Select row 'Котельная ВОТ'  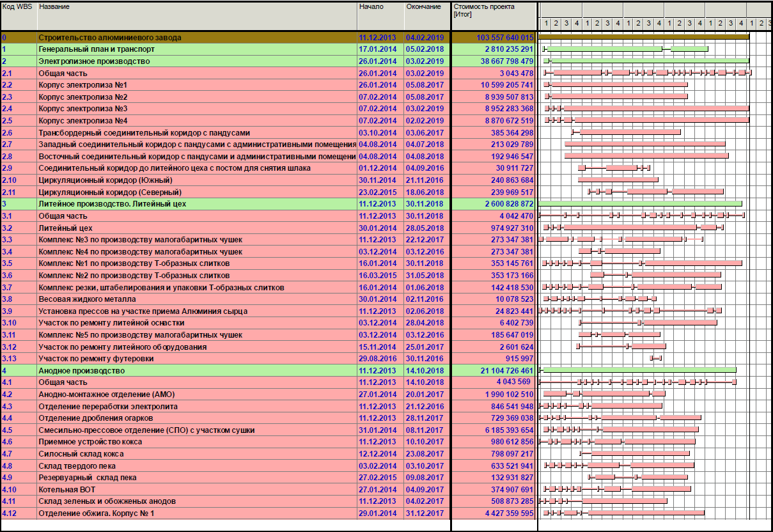(268, 489)
